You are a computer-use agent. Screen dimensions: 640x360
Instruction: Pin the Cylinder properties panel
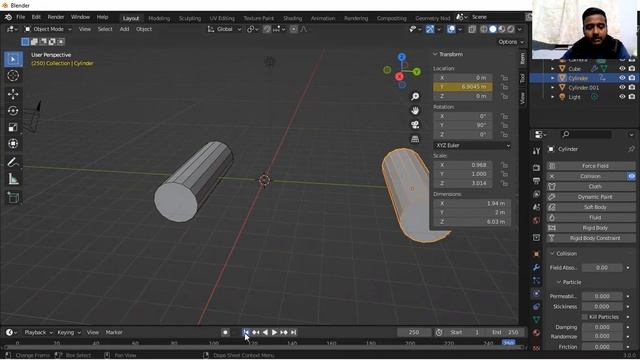click(x=631, y=149)
